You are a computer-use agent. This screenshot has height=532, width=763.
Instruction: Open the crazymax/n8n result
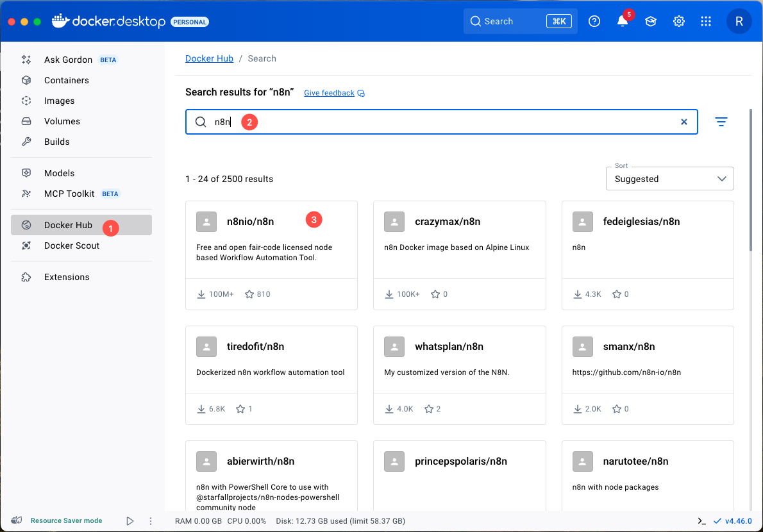point(459,255)
